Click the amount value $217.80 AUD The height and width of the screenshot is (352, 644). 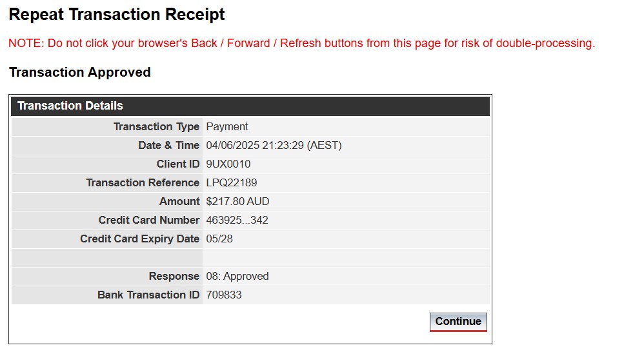(237, 201)
